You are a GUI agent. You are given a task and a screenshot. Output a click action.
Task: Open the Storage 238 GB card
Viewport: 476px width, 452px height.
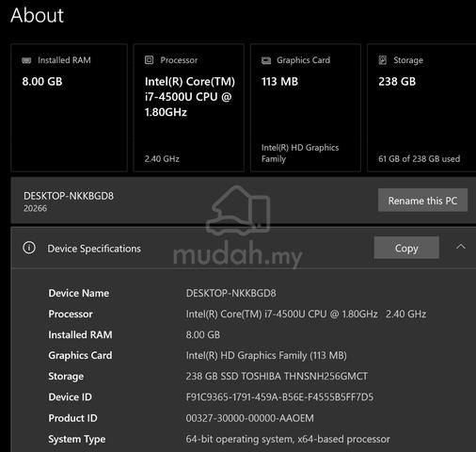pyautogui.click(x=421, y=107)
